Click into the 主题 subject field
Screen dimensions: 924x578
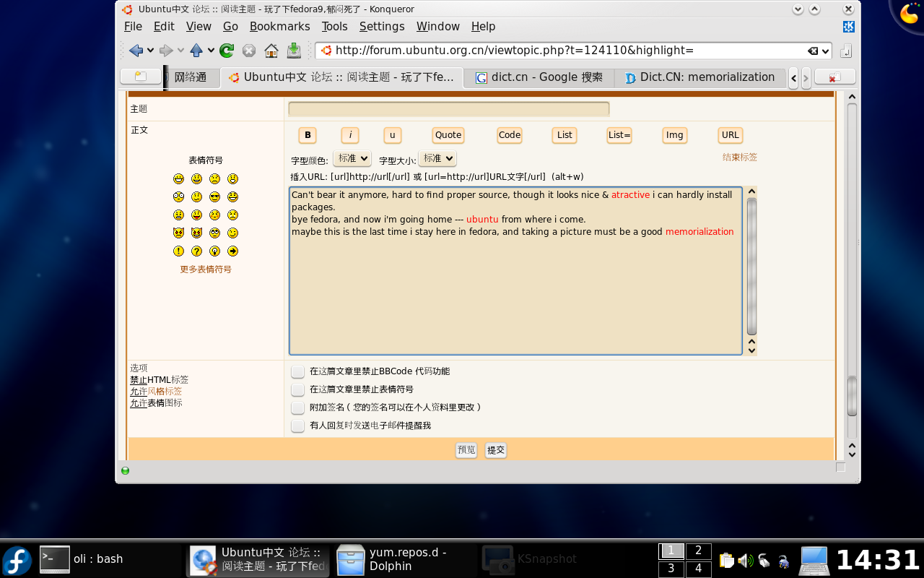(x=449, y=109)
